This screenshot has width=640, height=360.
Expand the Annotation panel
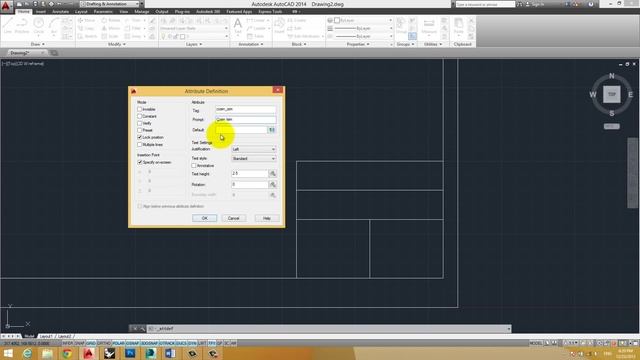(251, 44)
